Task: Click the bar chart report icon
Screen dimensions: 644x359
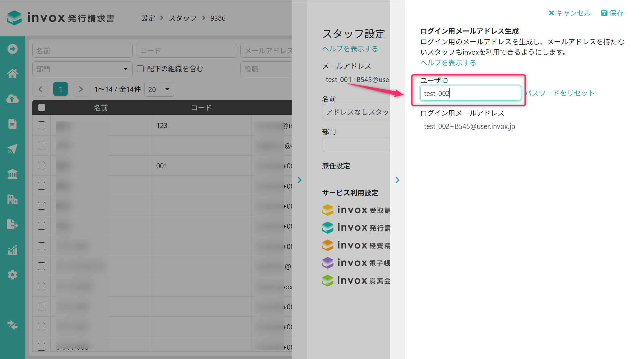Action: tap(12, 250)
